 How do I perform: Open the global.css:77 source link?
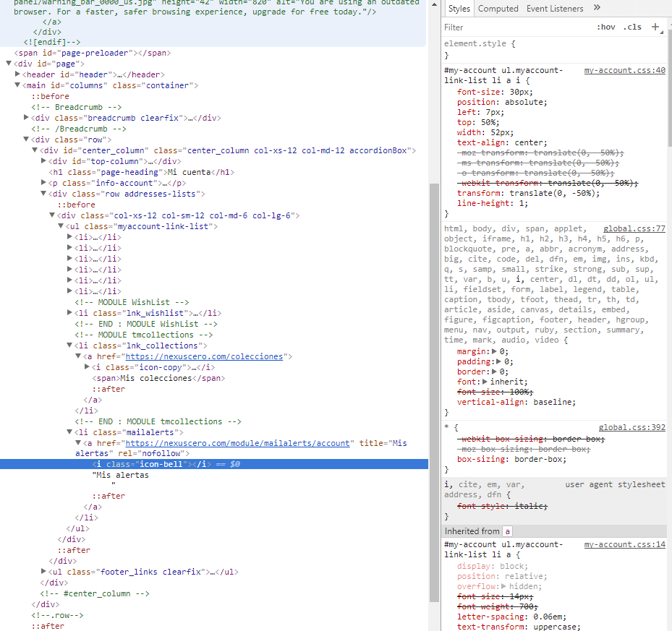[x=634, y=228]
